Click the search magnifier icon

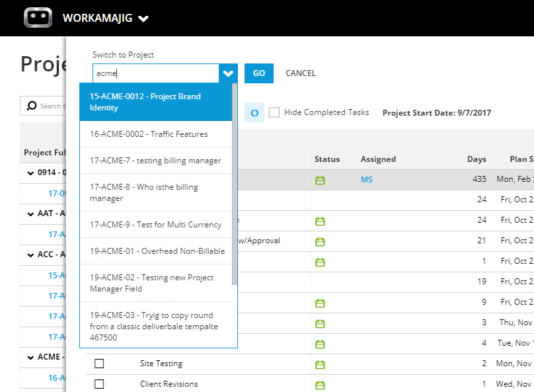pos(32,106)
